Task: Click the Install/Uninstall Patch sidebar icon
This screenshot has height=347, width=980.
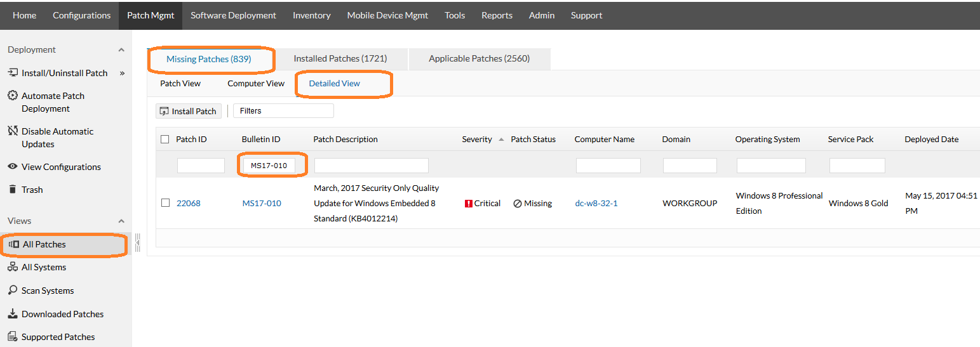Action: [x=13, y=73]
